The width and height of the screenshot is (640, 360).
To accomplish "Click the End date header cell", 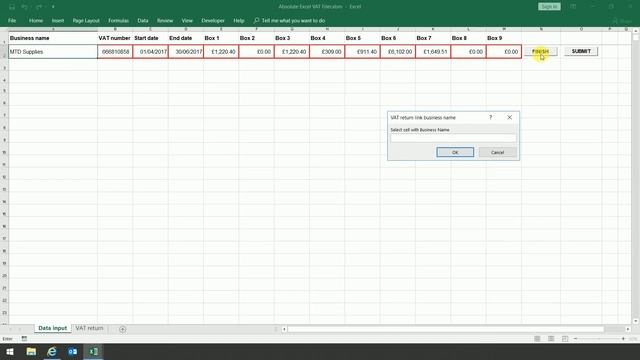I will (x=186, y=38).
